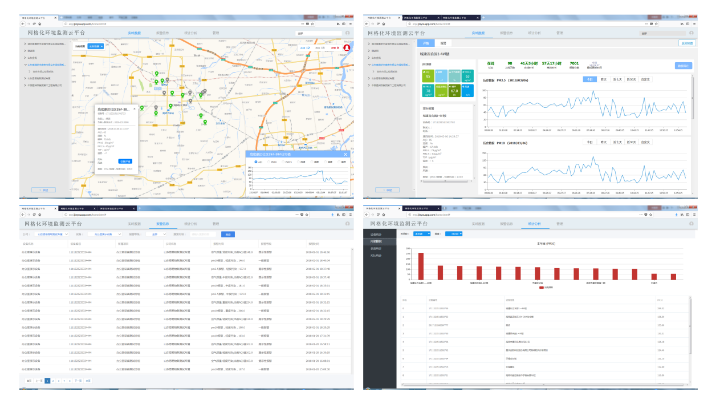The width and height of the screenshot is (720, 404).
Task: Close the trend chart popup over the map
Action: pos(347,155)
